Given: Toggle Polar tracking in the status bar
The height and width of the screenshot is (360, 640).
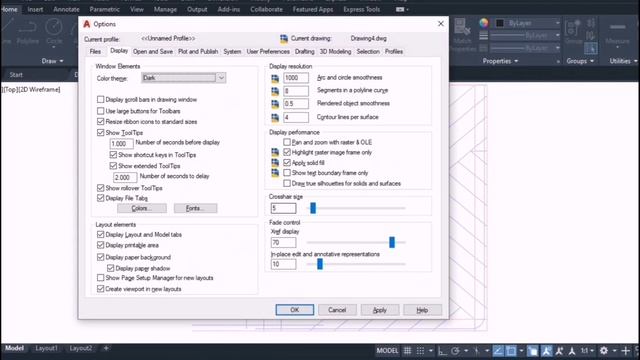Looking at the screenshot, I should (x=455, y=351).
